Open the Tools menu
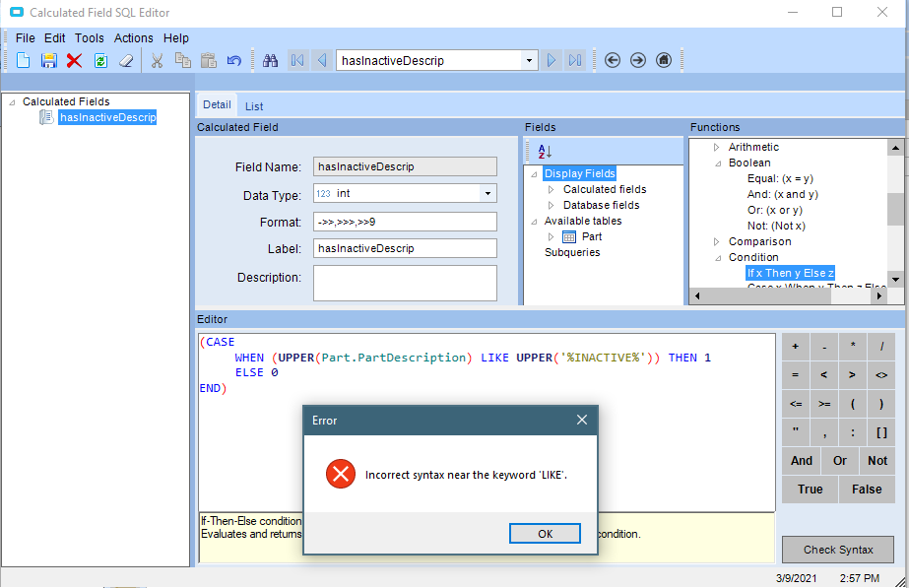 tap(90, 38)
